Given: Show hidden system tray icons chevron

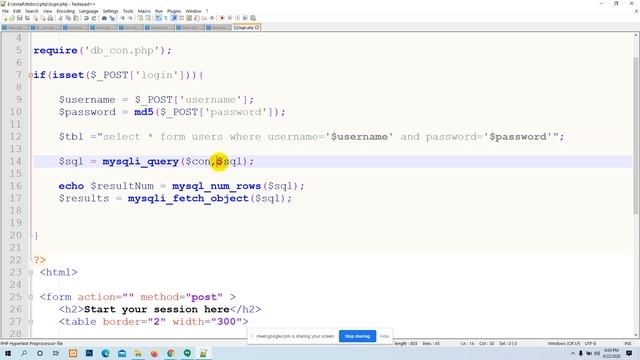Looking at the screenshot, I should coord(573,353).
